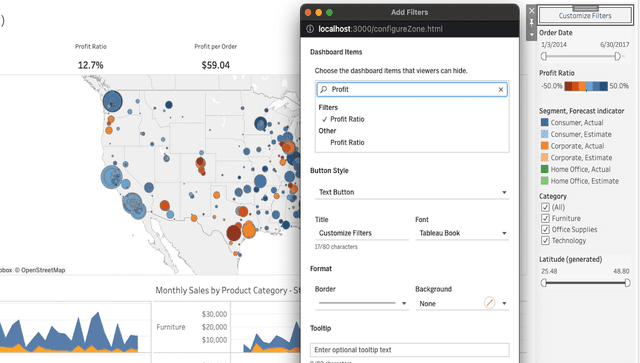Viewport: 640px width, 363px height.
Task: Open the Background None dropdown arrow
Action: 504,303
